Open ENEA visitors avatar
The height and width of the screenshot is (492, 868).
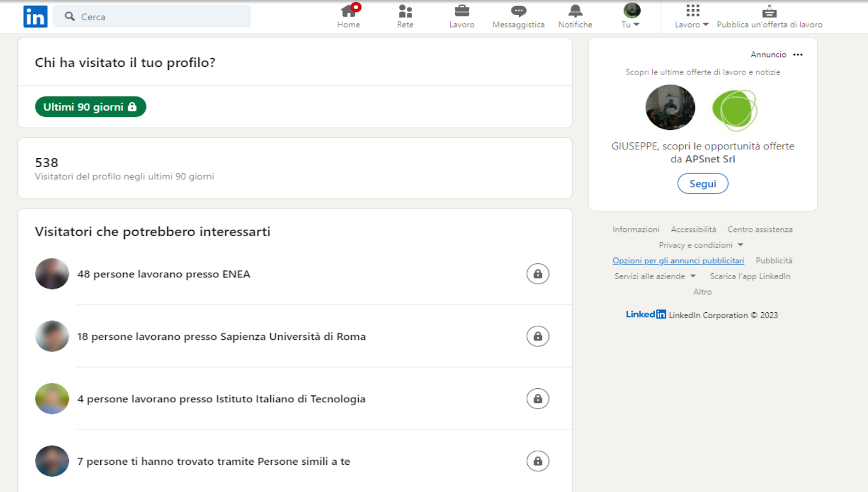(x=52, y=274)
